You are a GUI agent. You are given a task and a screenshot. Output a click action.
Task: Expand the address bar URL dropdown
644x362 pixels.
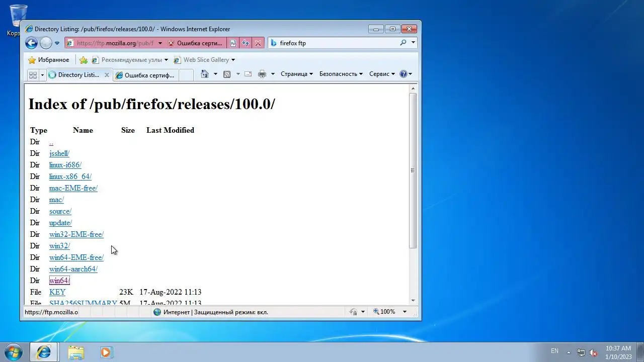pyautogui.click(x=160, y=43)
